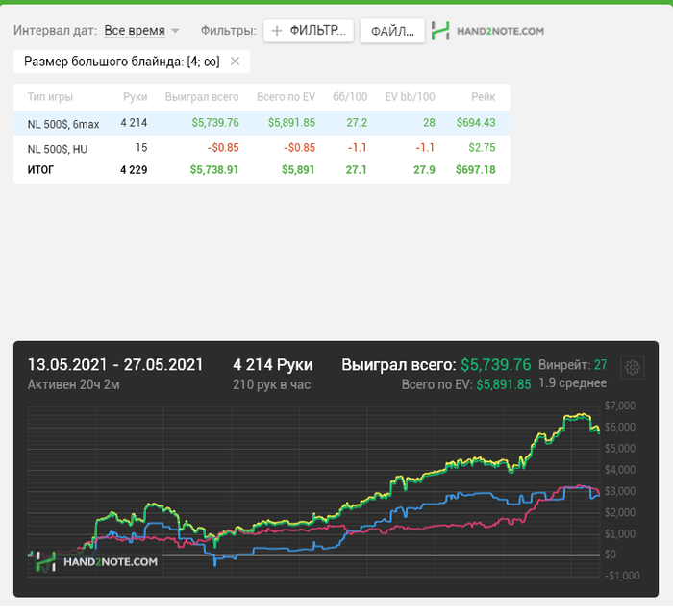Remove the big blind size filter chip
The image size is (673, 616).
coord(235,62)
